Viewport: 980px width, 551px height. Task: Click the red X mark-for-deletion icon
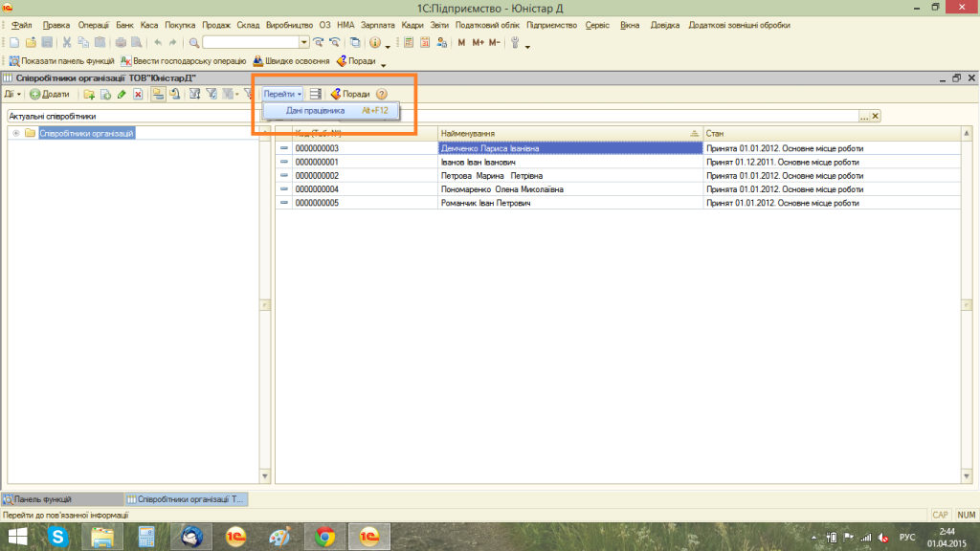click(138, 95)
